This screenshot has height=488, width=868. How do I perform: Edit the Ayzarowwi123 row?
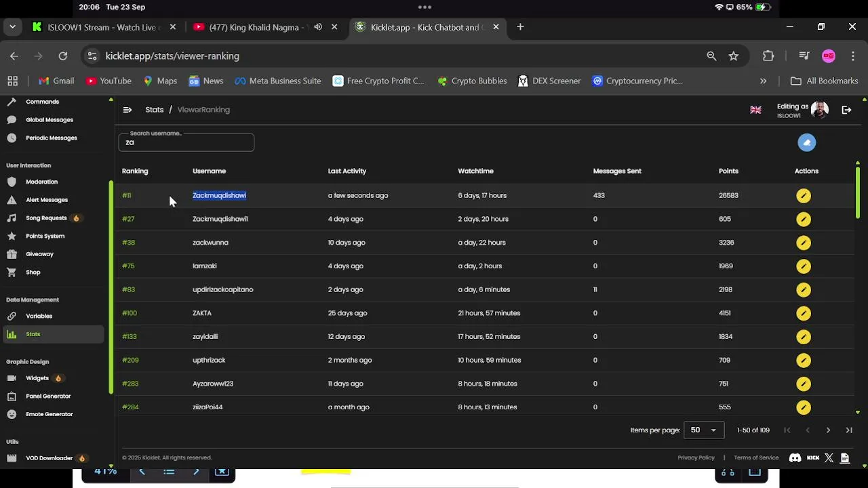pyautogui.click(x=804, y=384)
